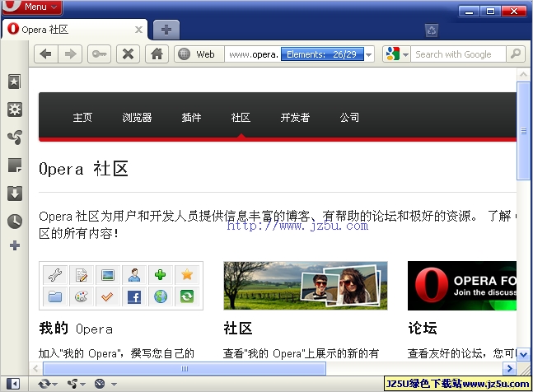Open the Bookmarks panel in sidebar
Screen dimensions: 533x392
pyautogui.click(x=15, y=82)
